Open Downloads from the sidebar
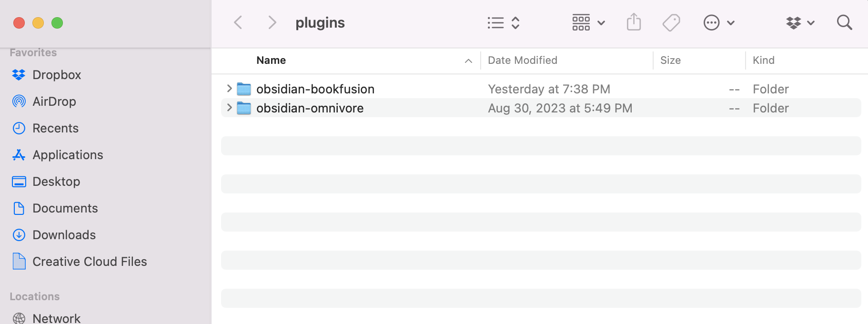Screen dimensions: 868x324 64,234
